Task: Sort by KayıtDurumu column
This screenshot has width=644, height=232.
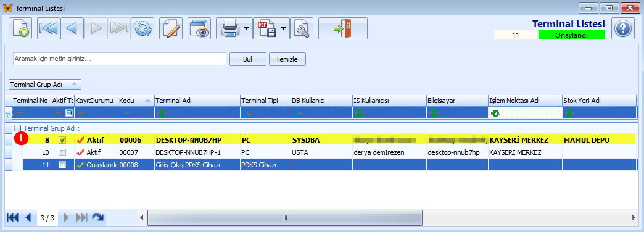Action: click(96, 101)
